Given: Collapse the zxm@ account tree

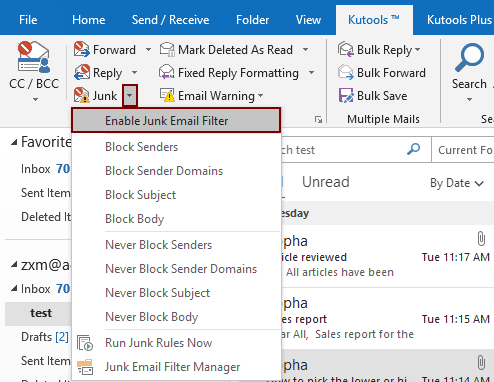Looking at the screenshot, I should coord(14,265).
